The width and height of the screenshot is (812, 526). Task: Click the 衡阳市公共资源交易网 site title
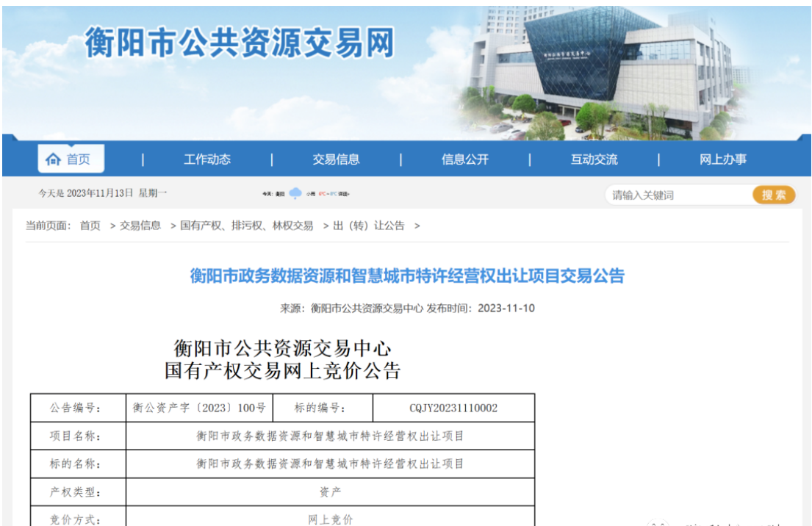tap(240, 43)
